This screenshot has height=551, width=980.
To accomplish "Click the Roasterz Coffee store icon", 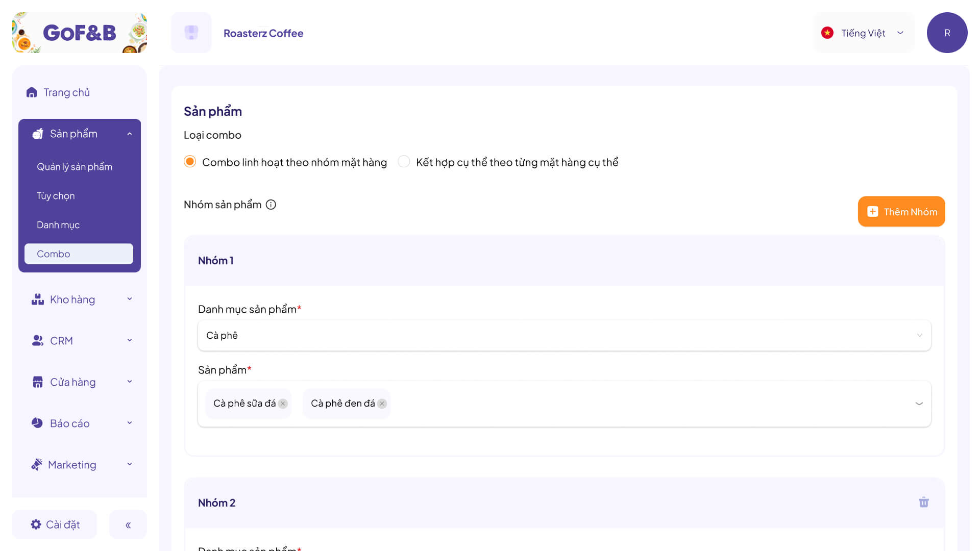I will [191, 33].
